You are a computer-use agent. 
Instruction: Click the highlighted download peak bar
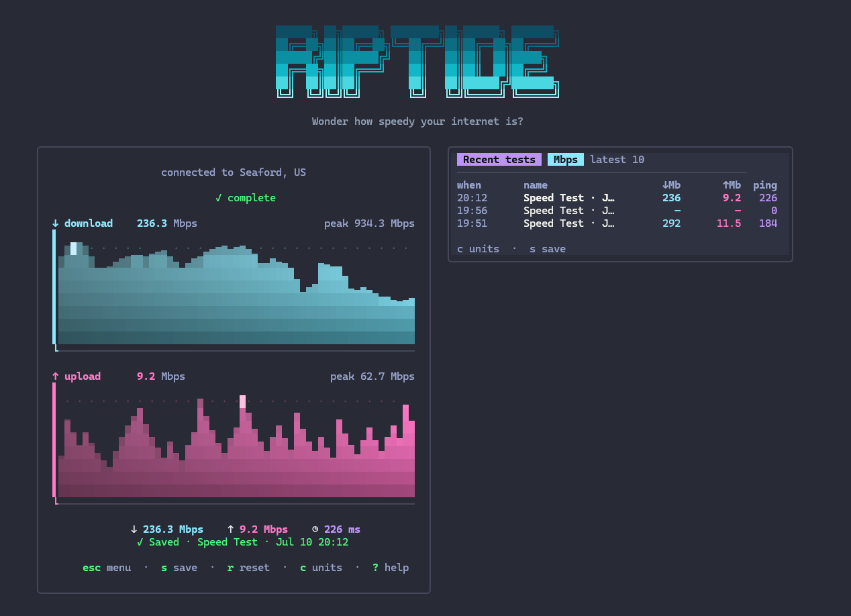pos(73,249)
